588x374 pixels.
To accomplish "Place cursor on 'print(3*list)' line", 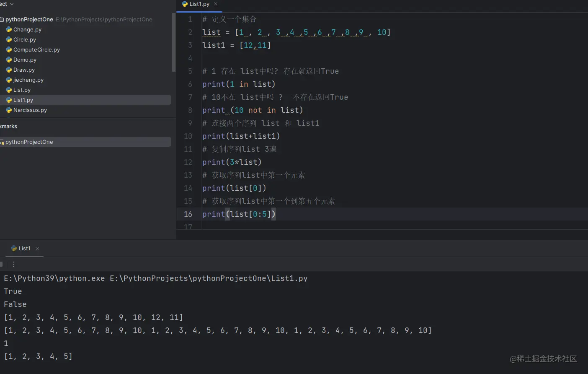I will pyautogui.click(x=232, y=162).
